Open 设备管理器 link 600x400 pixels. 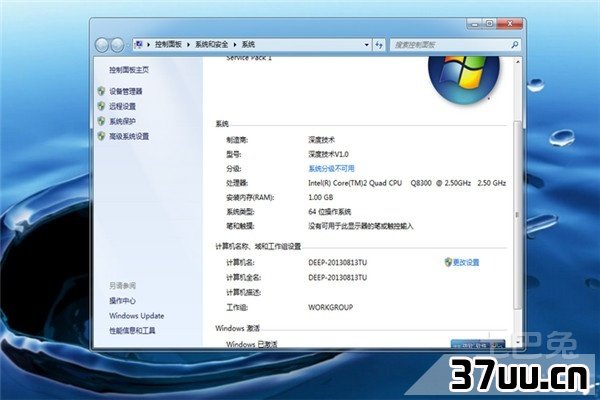(126, 91)
